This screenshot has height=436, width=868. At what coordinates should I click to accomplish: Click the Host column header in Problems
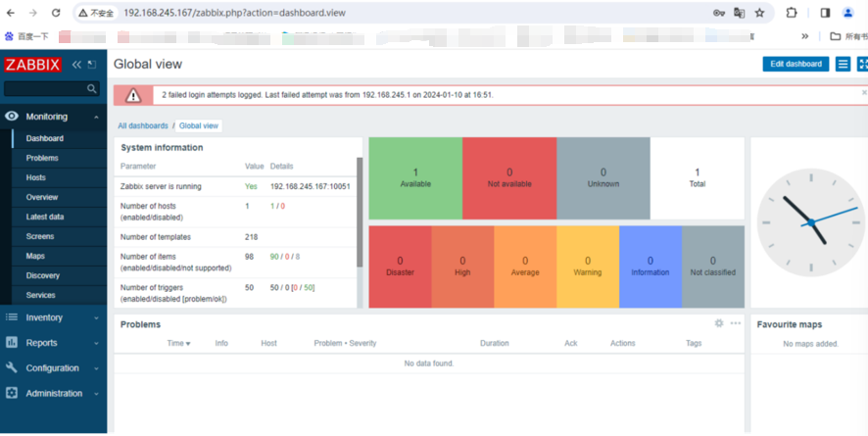[268, 343]
